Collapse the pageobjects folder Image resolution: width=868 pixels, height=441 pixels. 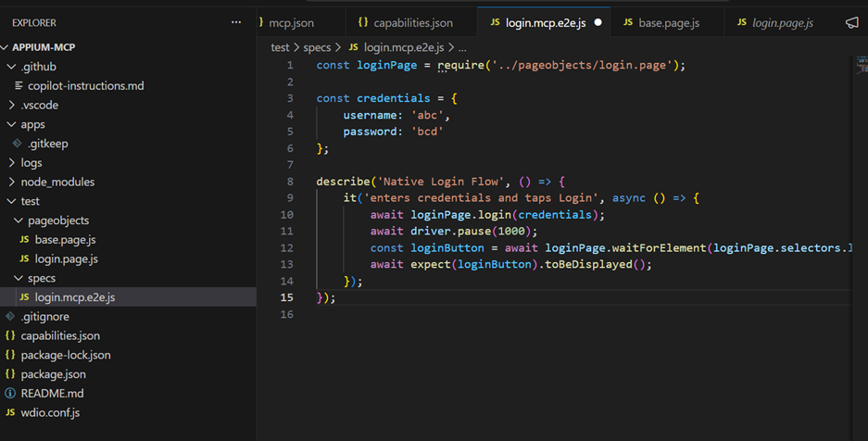point(18,221)
